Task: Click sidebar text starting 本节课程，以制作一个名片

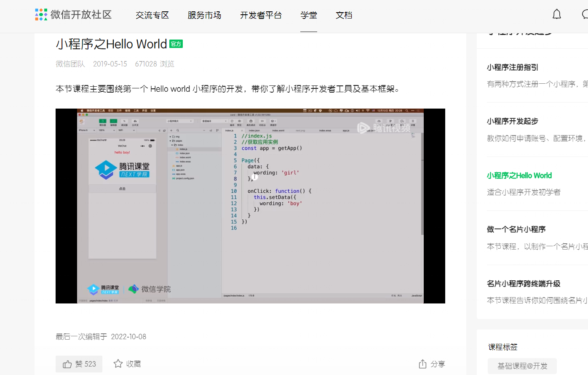Action: pos(537,247)
